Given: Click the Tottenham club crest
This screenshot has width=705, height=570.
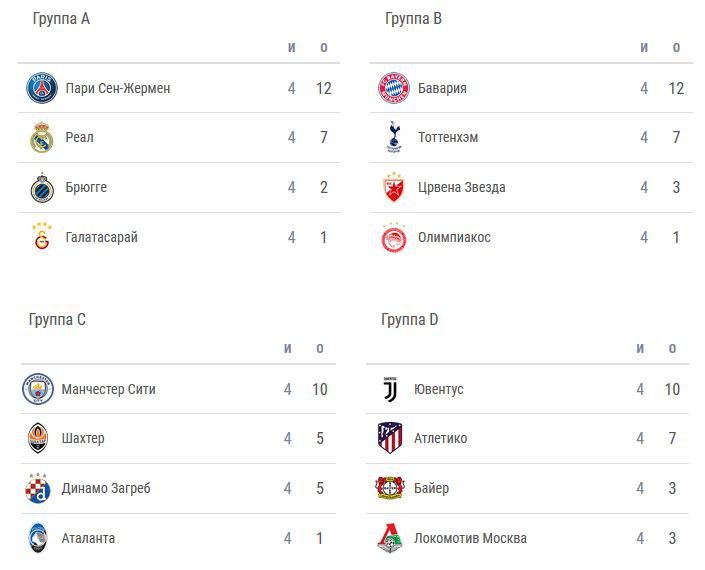Looking at the screenshot, I should pyautogui.click(x=394, y=138).
